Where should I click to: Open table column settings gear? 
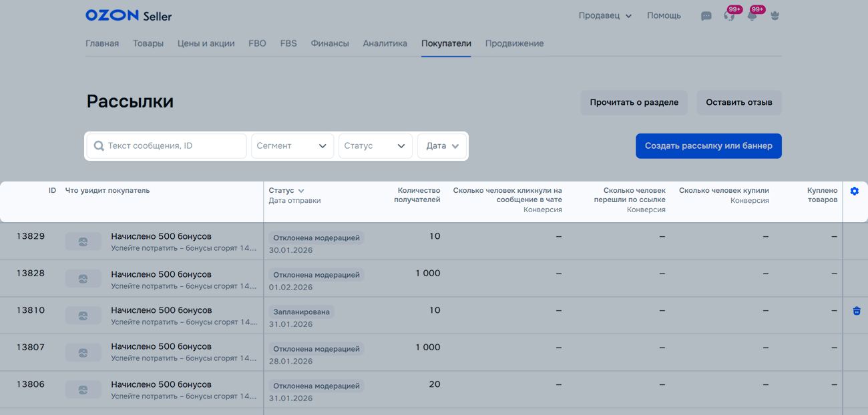click(855, 191)
